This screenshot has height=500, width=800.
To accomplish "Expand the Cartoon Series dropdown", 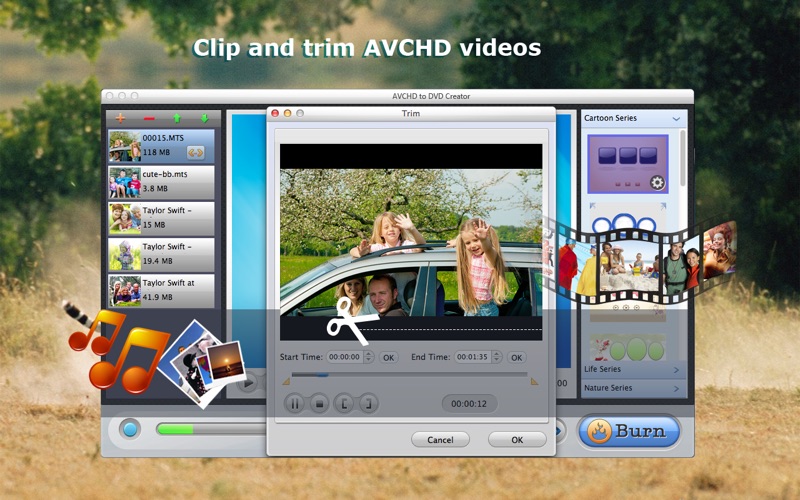I will (x=676, y=118).
